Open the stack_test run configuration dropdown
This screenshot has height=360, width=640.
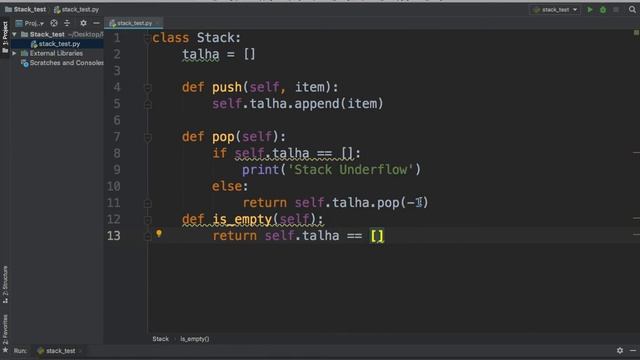click(x=555, y=9)
